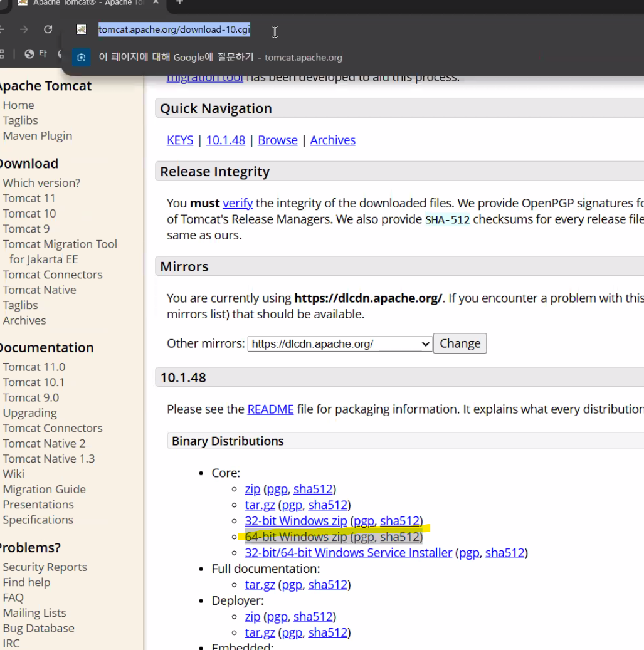Open the Presentations link

coord(38,505)
